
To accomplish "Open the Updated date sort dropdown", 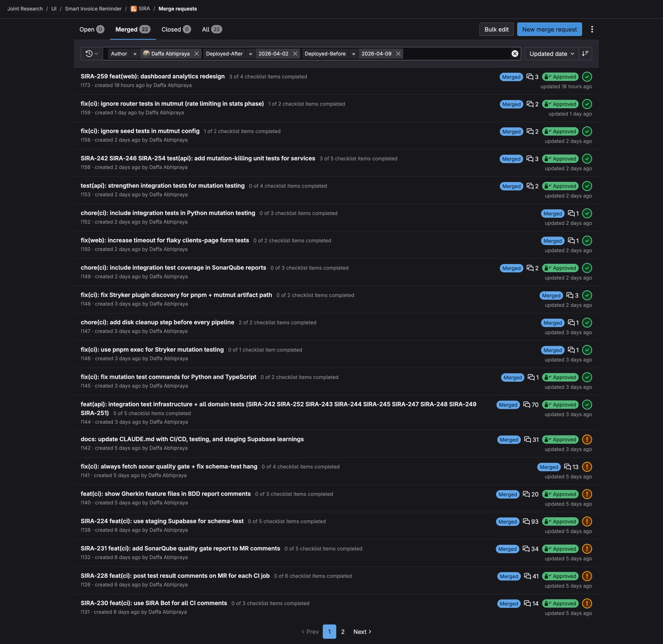I will 551,53.
